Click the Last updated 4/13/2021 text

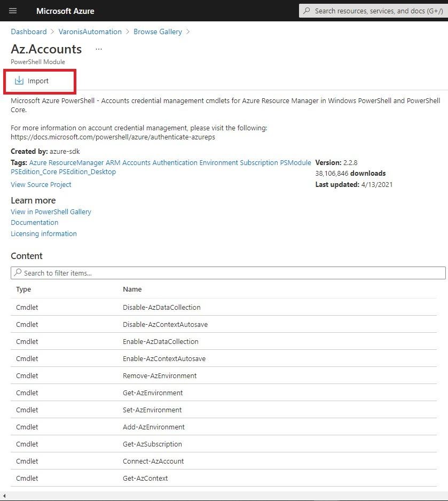click(x=354, y=184)
